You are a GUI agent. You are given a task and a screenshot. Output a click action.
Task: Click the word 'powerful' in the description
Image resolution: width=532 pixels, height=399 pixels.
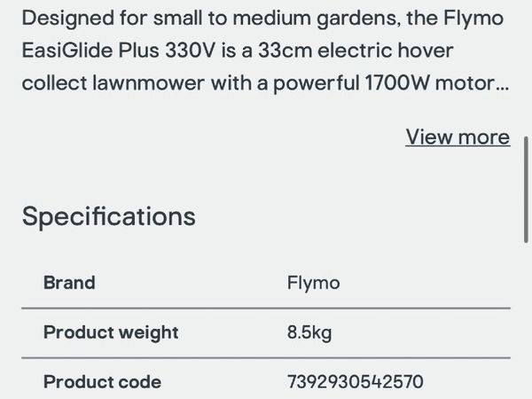(316, 83)
